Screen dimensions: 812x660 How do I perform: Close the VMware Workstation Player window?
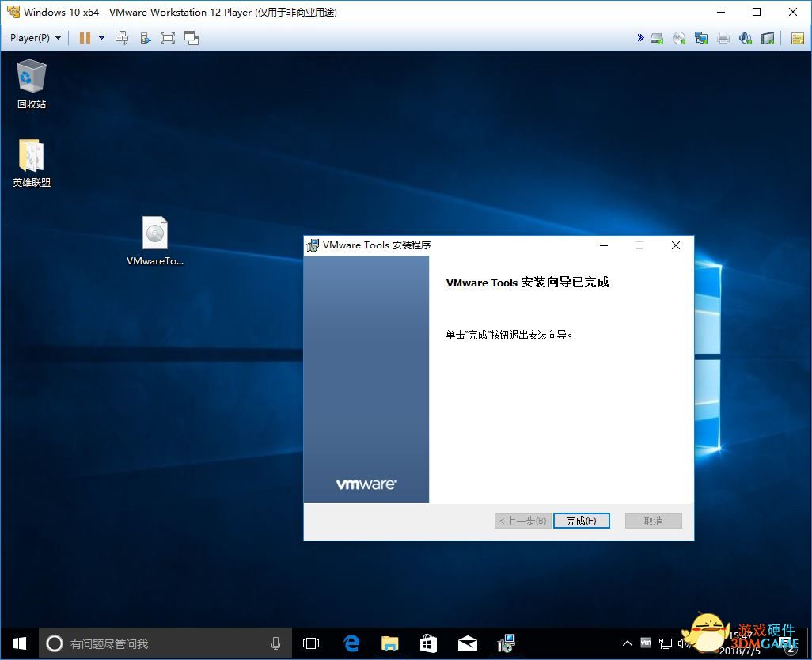coord(793,12)
